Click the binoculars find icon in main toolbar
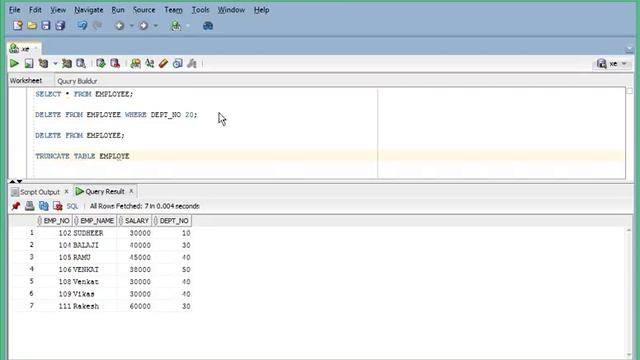Image resolution: width=640 pixels, height=360 pixels. (208, 26)
